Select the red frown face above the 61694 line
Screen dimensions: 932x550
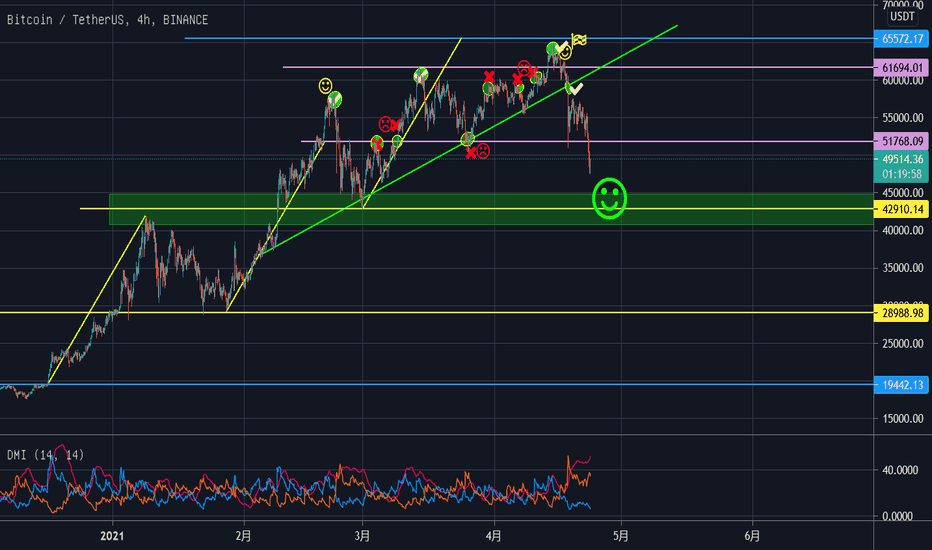click(x=524, y=67)
